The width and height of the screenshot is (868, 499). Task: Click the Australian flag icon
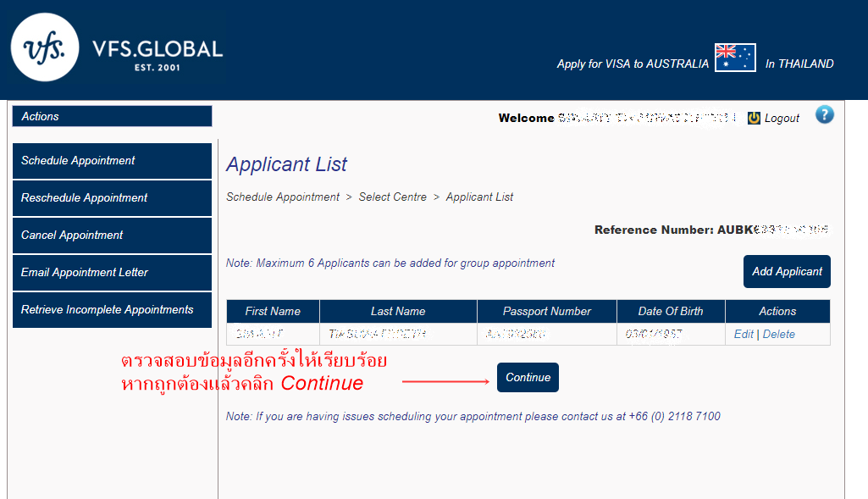[x=735, y=58]
